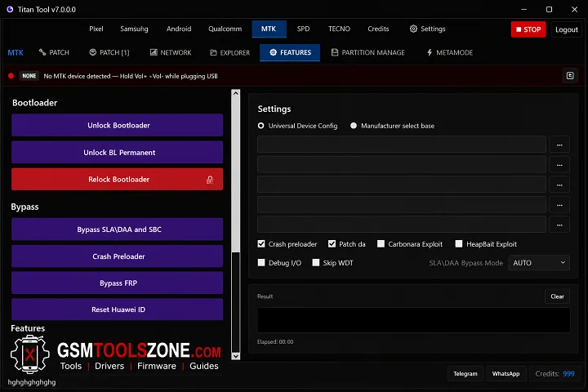This screenshot has height=392, width=588.
Task: Open the PATCH [1] tab
Action: tap(109, 52)
